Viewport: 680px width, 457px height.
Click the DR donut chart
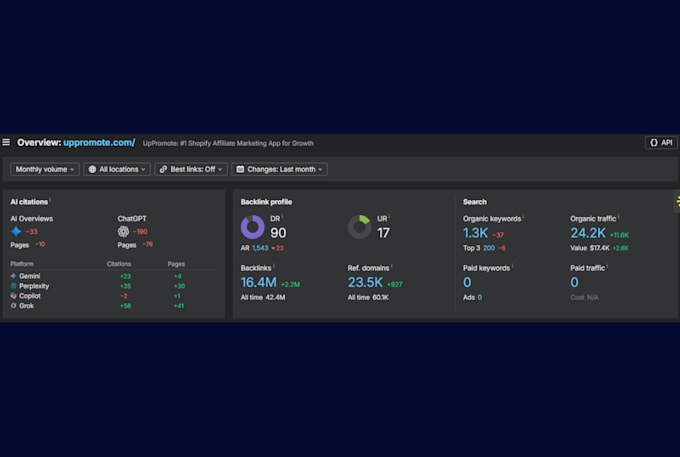pyautogui.click(x=253, y=227)
